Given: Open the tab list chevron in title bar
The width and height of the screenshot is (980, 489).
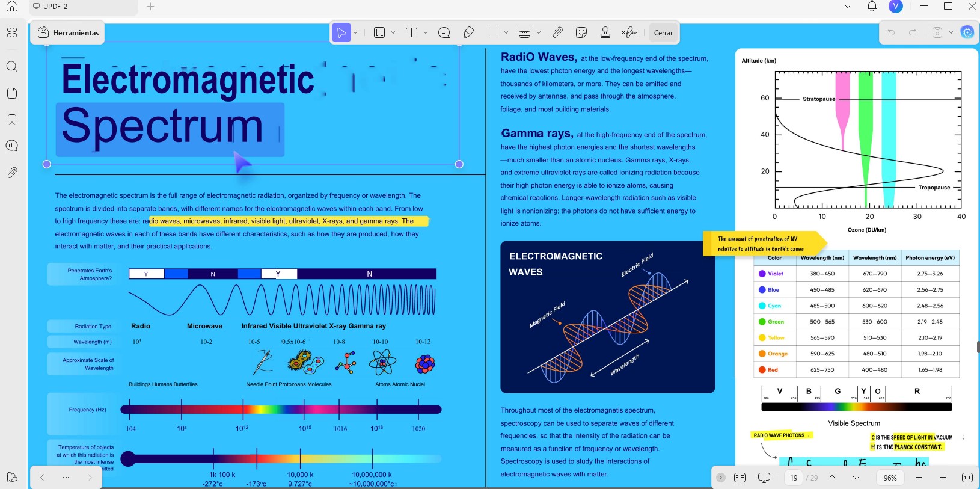Looking at the screenshot, I should [x=848, y=7].
